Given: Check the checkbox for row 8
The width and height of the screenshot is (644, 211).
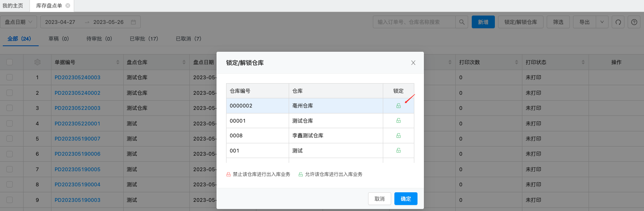Looking at the screenshot, I should [10, 184].
